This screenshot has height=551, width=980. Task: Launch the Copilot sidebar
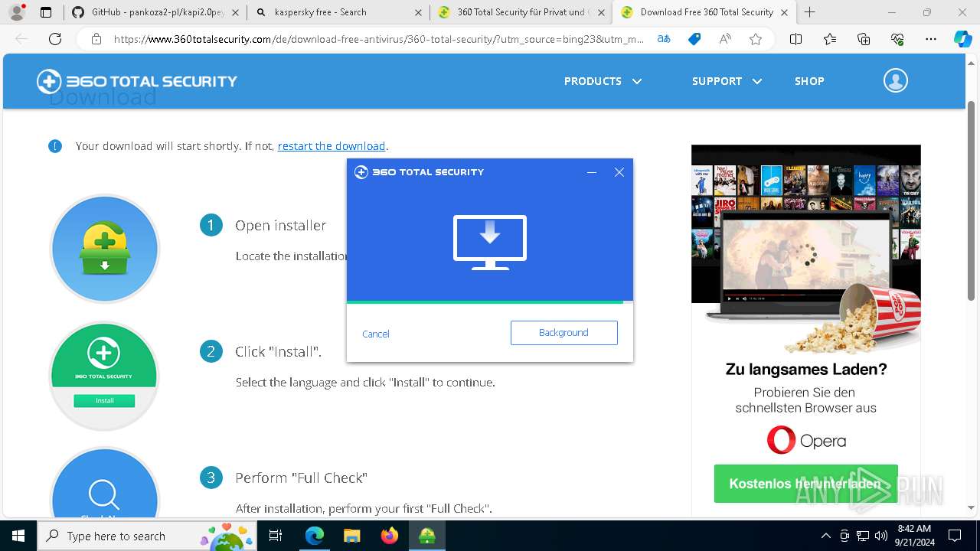(x=962, y=39)
